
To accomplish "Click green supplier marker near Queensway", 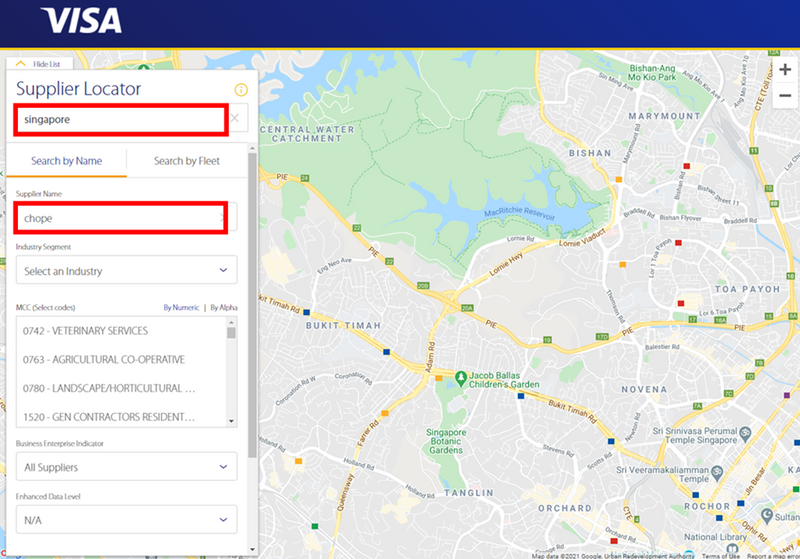I will (315, 526).
